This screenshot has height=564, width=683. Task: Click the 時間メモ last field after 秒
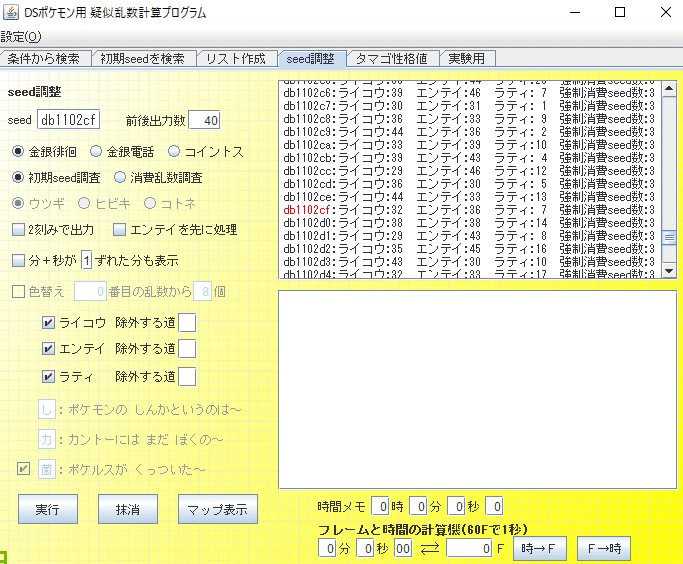[494, 506]
